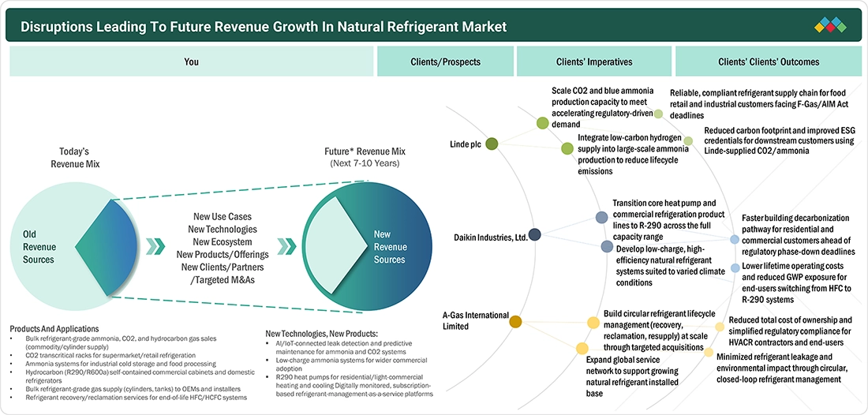Click the navy Daikin Industries node dot
This screenshot has height=415, width=868.
tap(535, 234)
